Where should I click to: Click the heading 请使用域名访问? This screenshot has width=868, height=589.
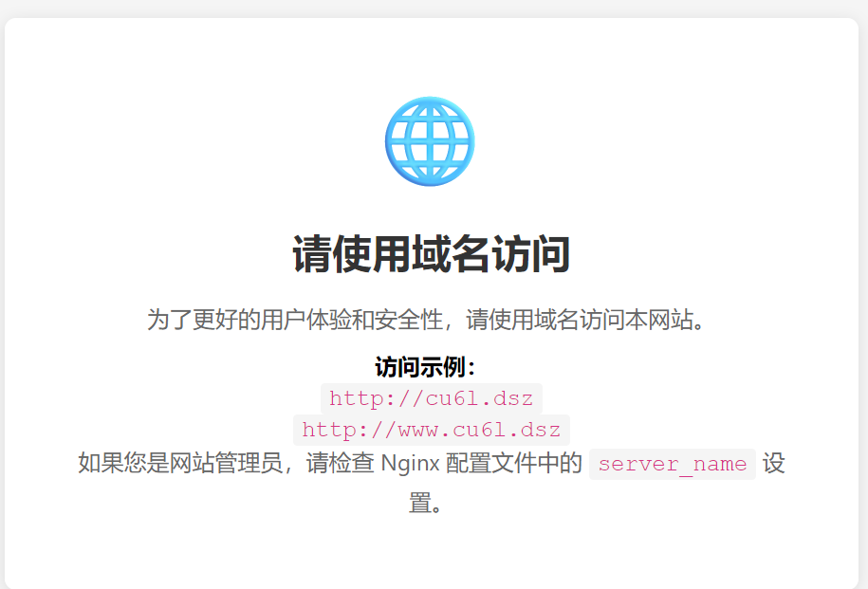click(x=431, y=255)
